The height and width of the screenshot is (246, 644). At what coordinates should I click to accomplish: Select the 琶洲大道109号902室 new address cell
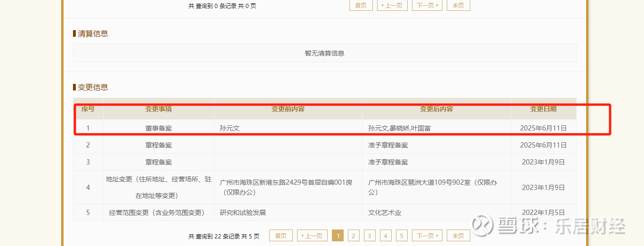pyautogui.click(x=436, y=187)
